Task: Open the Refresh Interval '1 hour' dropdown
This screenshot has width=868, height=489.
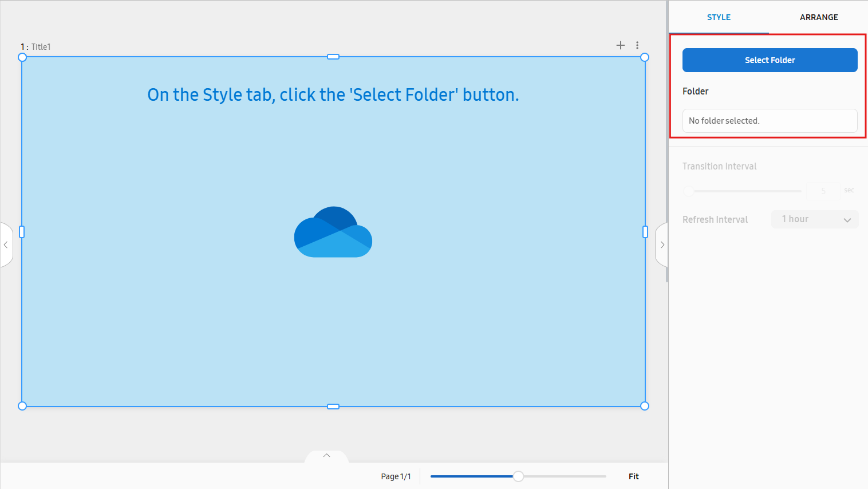Action: coord(815,219)
